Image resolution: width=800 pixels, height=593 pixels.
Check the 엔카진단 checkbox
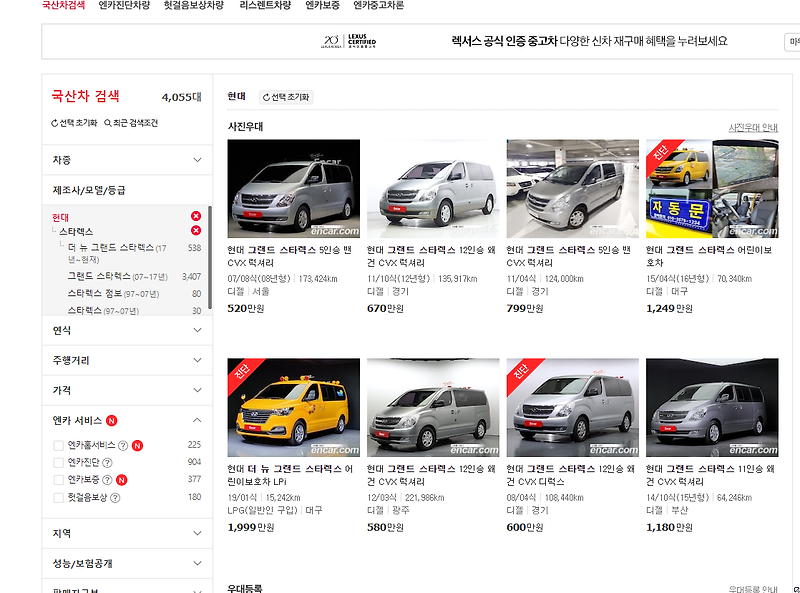[x=59, y=463]
